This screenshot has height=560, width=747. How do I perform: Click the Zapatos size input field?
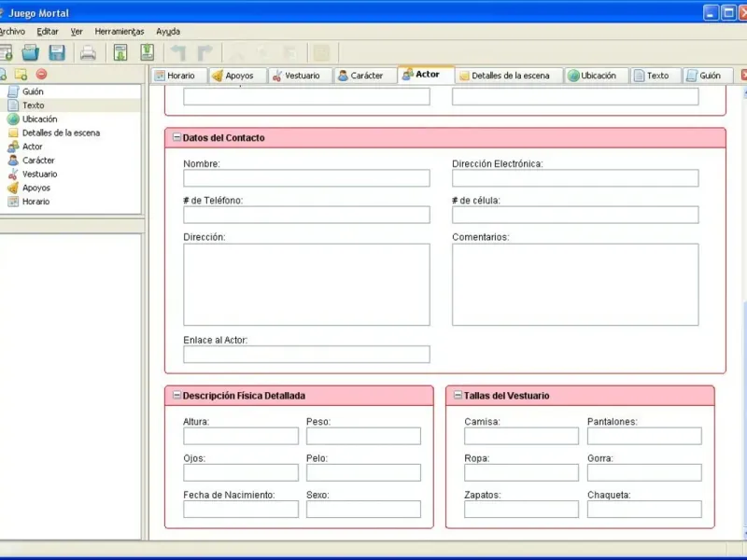[x=521, y=510]
